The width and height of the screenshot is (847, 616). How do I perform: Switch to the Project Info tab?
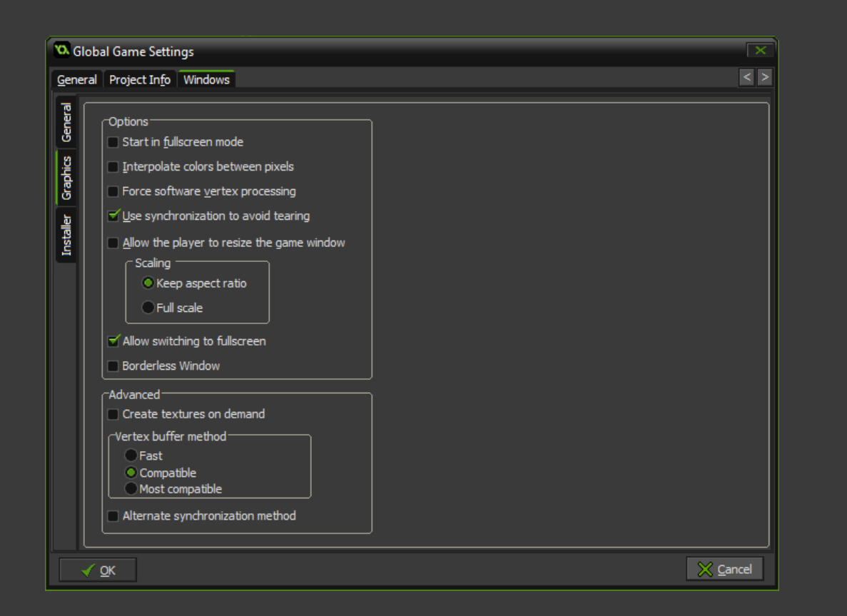click(140, 80)
